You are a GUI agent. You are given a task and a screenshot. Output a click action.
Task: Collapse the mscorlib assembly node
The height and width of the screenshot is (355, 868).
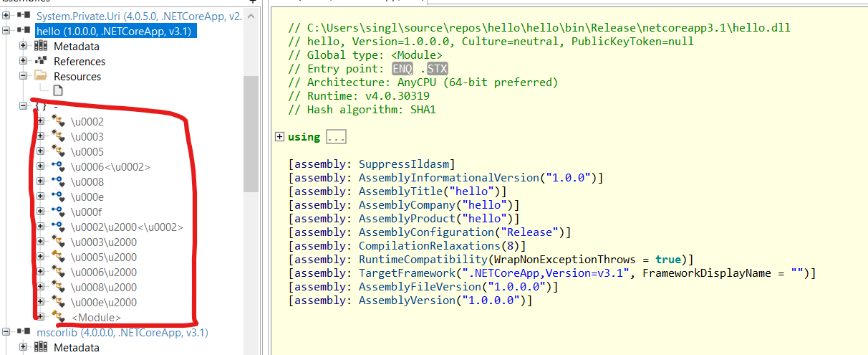coord(7,333)
